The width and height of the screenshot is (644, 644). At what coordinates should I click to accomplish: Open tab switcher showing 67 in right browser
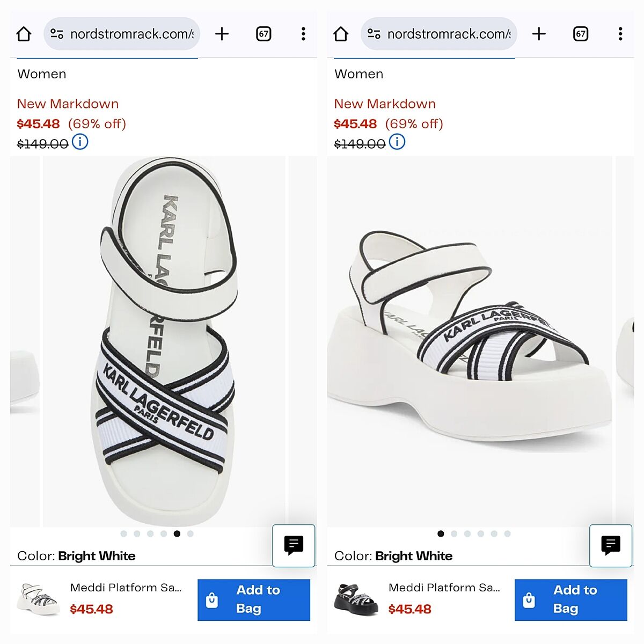(x=581, y=34)
